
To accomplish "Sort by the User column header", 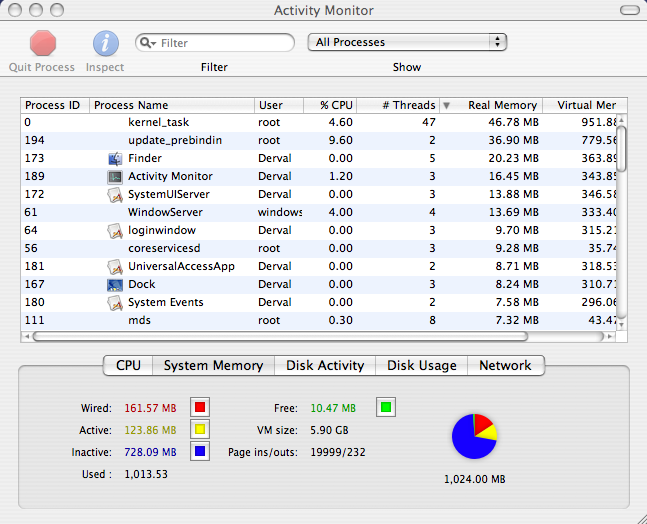I will 279,105.
